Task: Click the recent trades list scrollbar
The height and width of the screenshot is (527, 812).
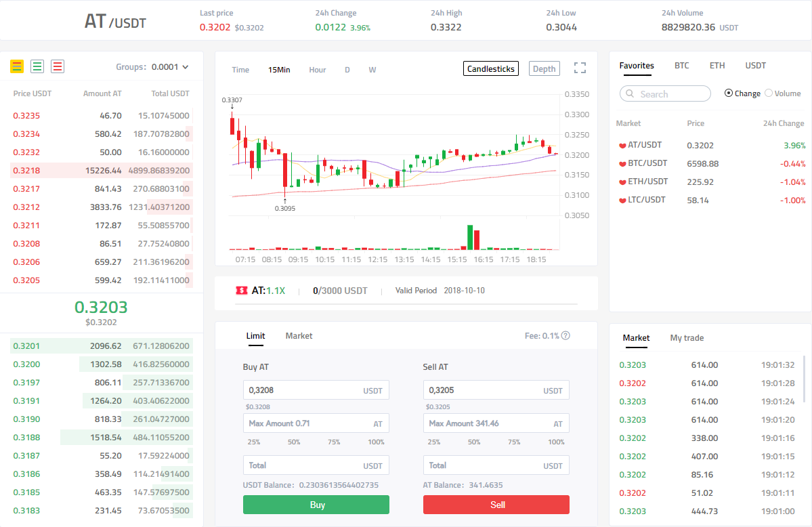Action: 805,379
